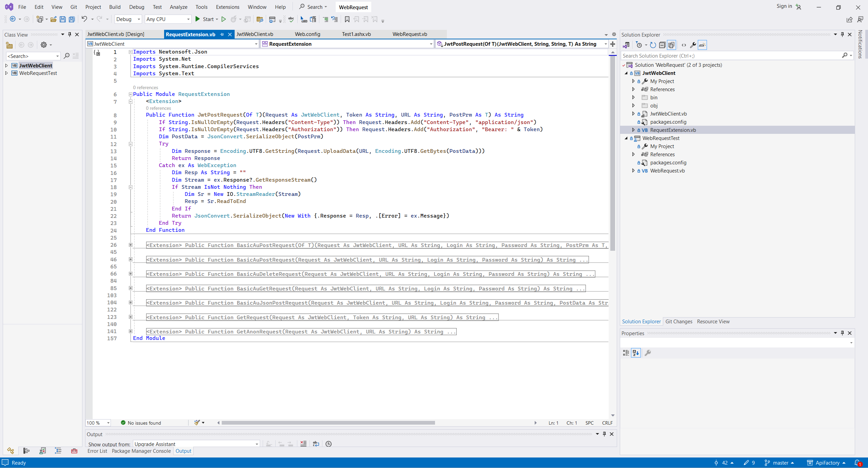This screenshot has width=868, height=468.
Task: Click the Undo icon in toolbar
Action: [x=84, y=19]
